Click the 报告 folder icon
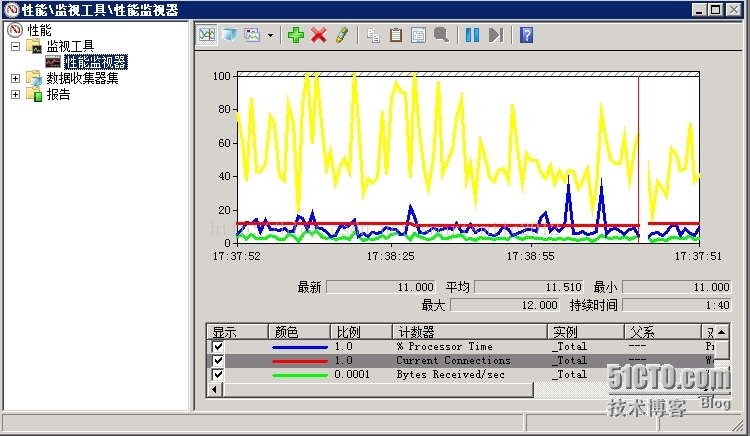 pyautogui.click(x=34, y=94)
